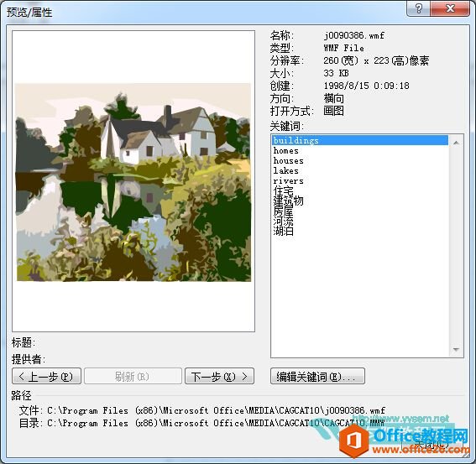Click the 文件 path ending j0090386.wmf
476x464 pixels.
click(x=216, y=410)
